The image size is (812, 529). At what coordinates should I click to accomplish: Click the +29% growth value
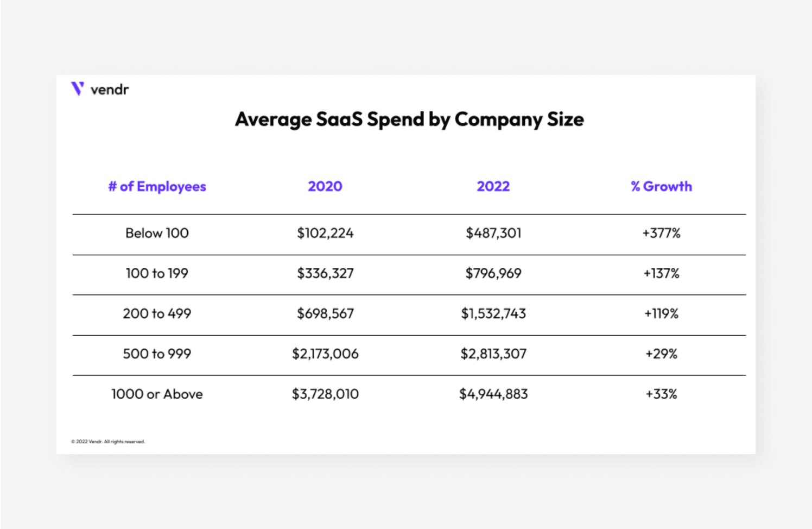point(661,354)
